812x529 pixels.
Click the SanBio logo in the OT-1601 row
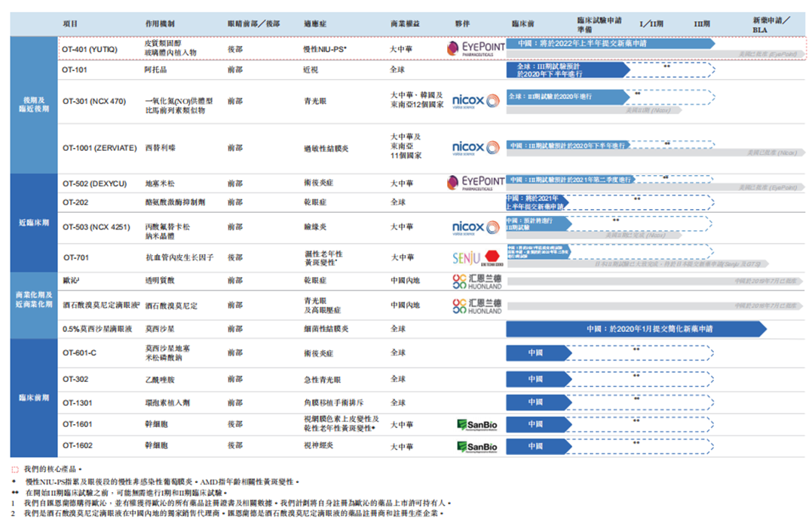click(477, 425)
